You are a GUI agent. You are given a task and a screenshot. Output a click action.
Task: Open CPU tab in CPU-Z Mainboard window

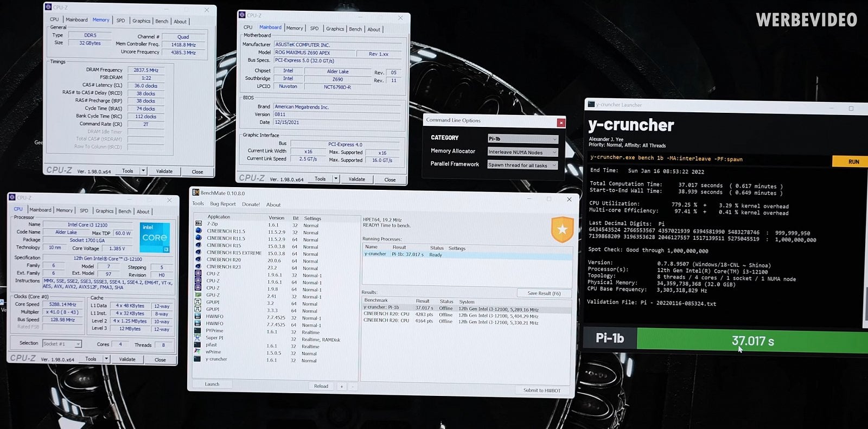(x=248, y=27)
